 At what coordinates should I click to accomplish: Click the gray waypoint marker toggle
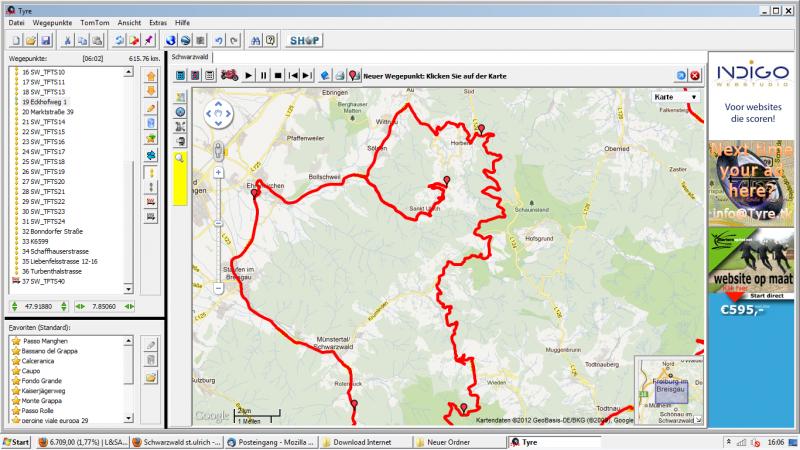coord(151,187)
